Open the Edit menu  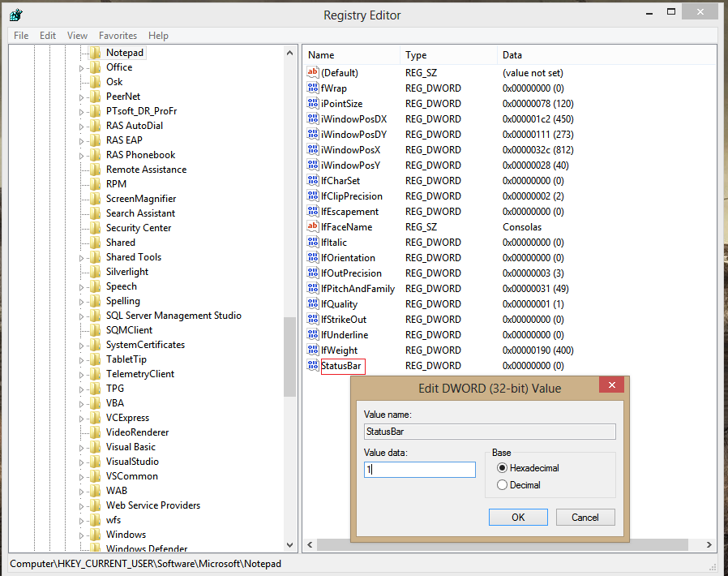click(48, 36)
